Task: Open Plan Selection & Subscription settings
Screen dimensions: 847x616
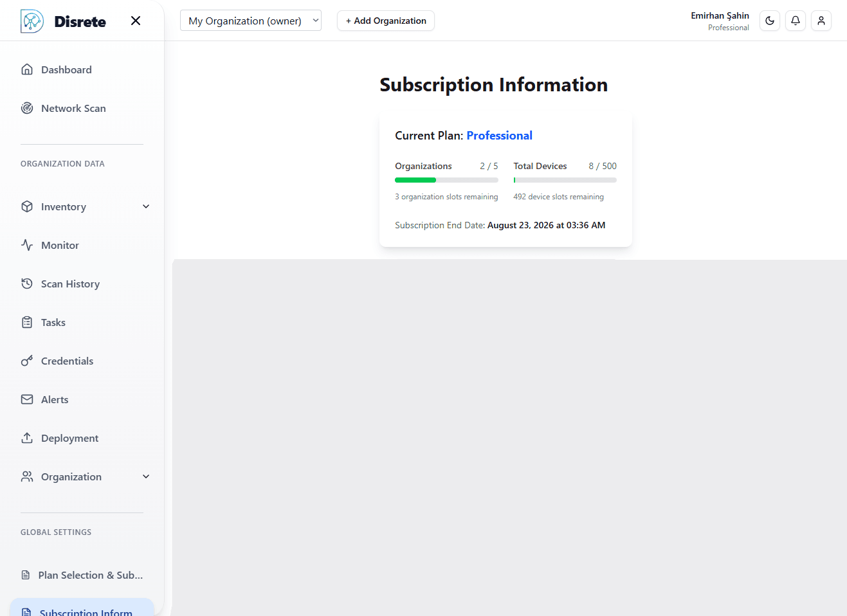Action: coord(90,575)
